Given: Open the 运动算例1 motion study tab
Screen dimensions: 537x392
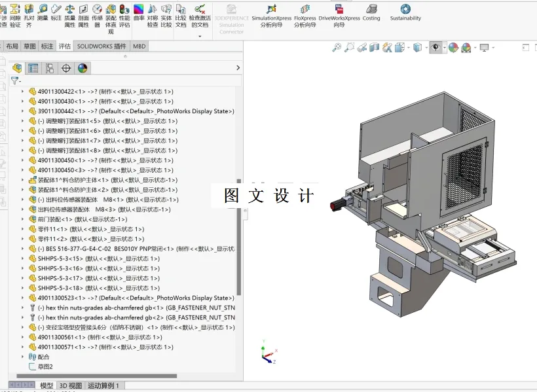Looking at the screenshot, I should (x=102, y=385).
